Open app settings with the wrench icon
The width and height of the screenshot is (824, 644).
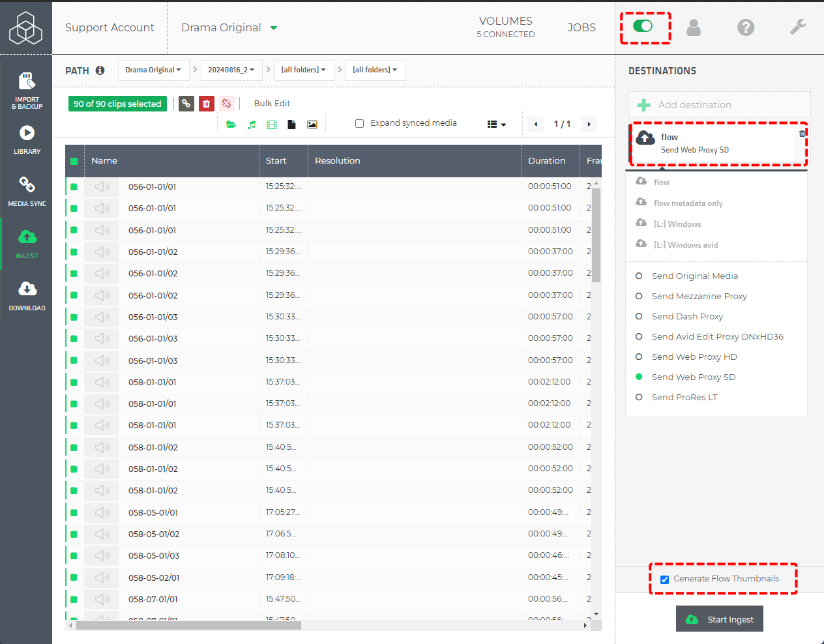click(798, 27)
